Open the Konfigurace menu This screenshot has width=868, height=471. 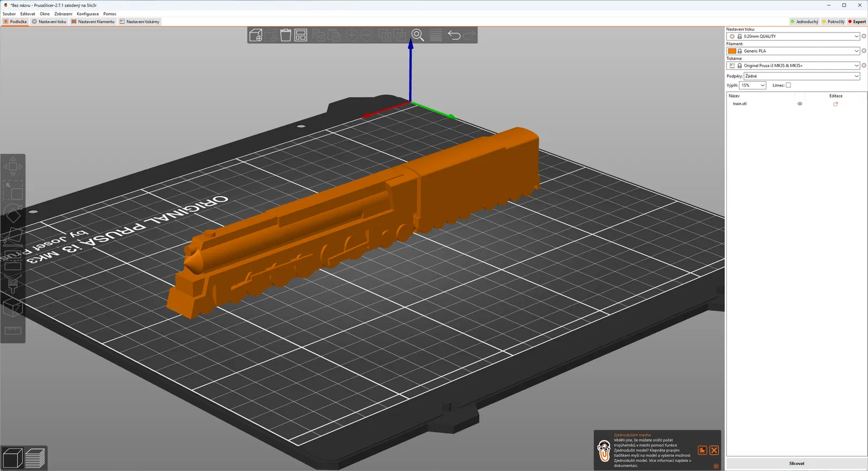click(88, 14)
